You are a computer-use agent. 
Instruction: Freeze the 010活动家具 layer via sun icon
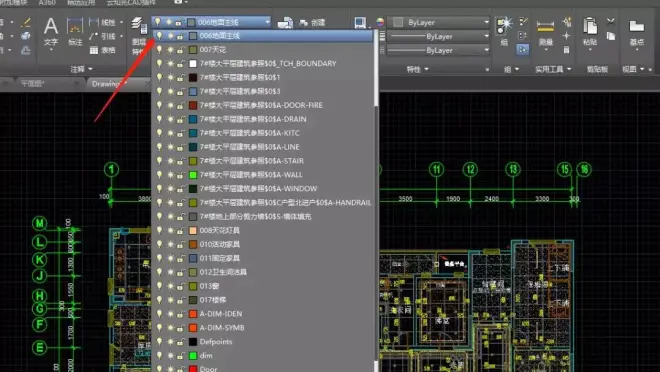[170, 244]
